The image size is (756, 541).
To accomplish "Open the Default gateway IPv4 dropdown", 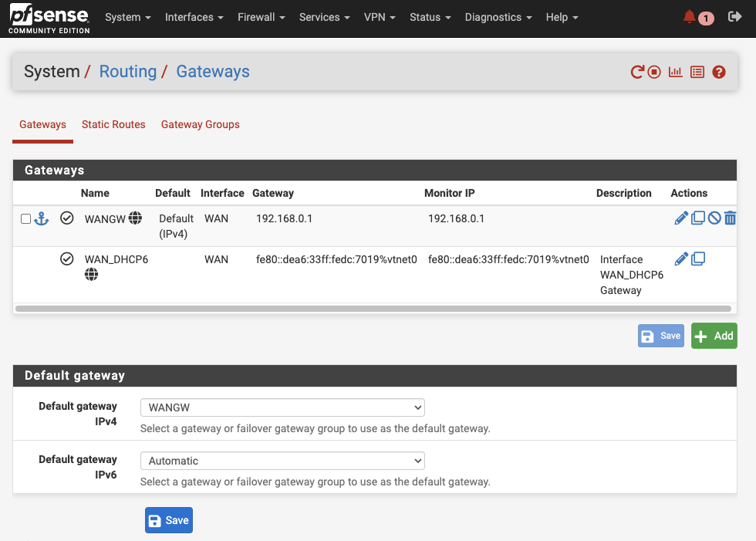I will point(282,407).
